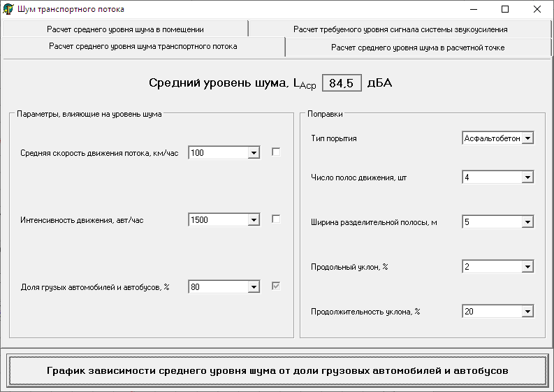
Task: Tick checkbox next to Интенсивность движения
Action: [276, 219]
